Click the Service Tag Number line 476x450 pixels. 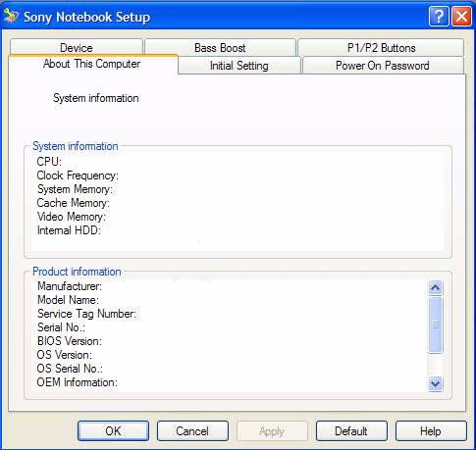tap(86, 314)
